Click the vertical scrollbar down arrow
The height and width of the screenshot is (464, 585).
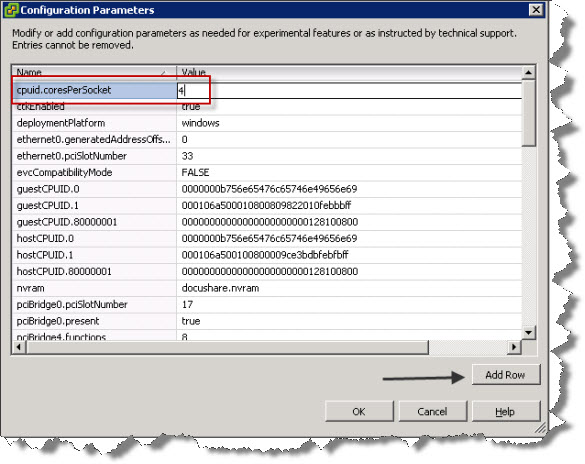pos(528,332)
